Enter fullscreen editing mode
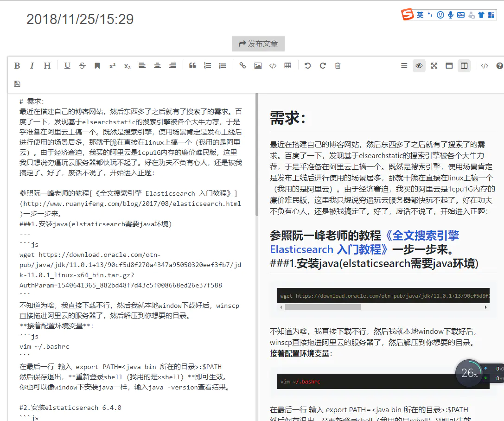 pos(434,66)
